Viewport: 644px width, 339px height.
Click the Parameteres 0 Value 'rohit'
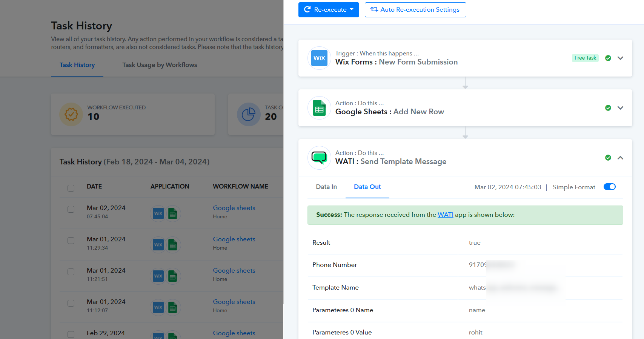click(x=475, y=332)
